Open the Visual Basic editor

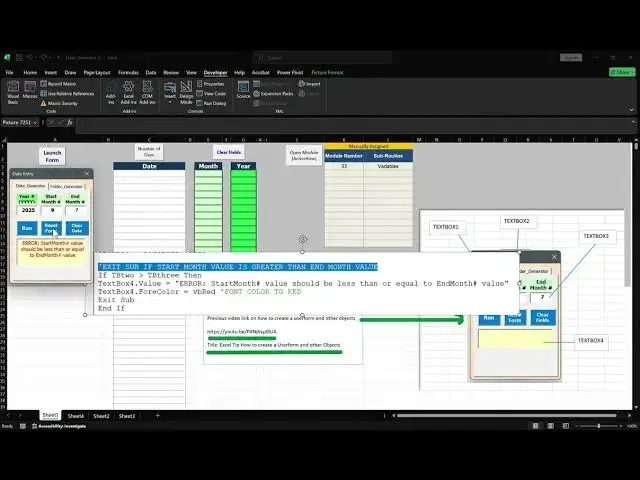(13, 92)
